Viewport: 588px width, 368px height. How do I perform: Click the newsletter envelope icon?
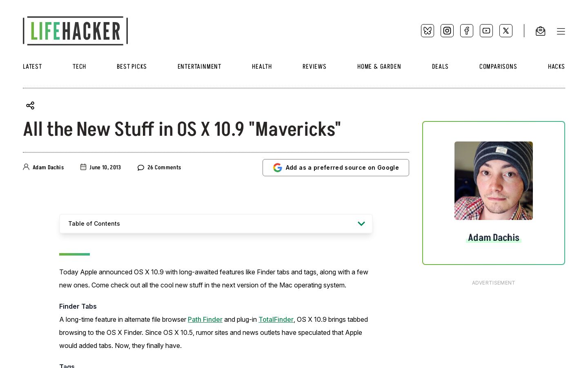pyautogui.click(x=540, y=31)
